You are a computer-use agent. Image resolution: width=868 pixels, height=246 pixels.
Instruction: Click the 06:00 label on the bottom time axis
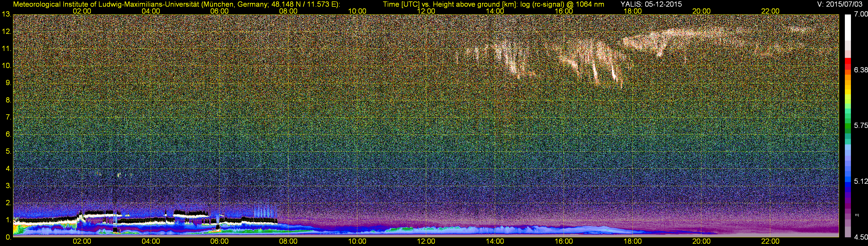click(x=219, y=241)
